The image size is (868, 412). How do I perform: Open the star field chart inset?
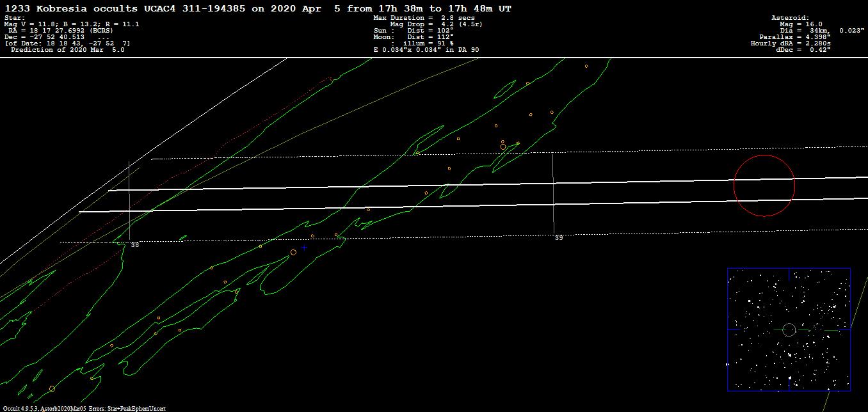pos(789,329)
